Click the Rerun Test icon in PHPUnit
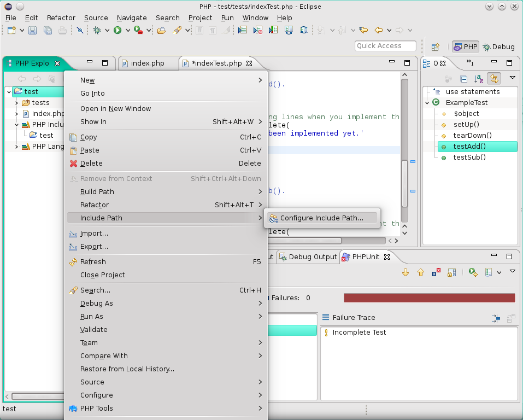Image resolution: width=523 pixels, height=420 pixels. click(x=473, y=272)
